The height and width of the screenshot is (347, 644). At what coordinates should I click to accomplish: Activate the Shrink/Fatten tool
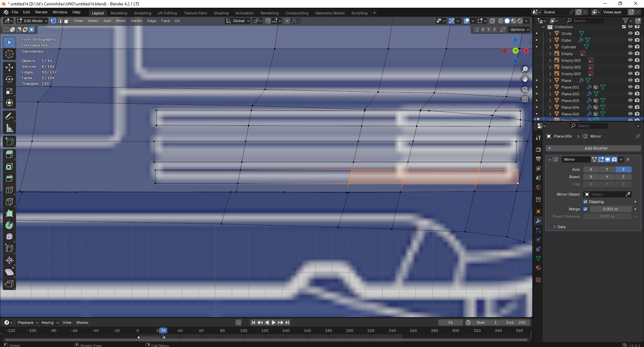pos(9,260)
